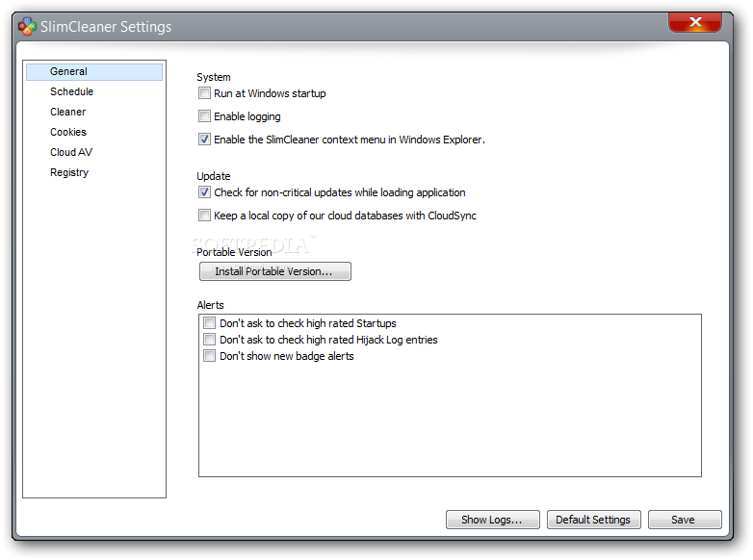Switch to the Cleaner settings category
The width and height of the screenshot is (753, 560).
[67, 112]
